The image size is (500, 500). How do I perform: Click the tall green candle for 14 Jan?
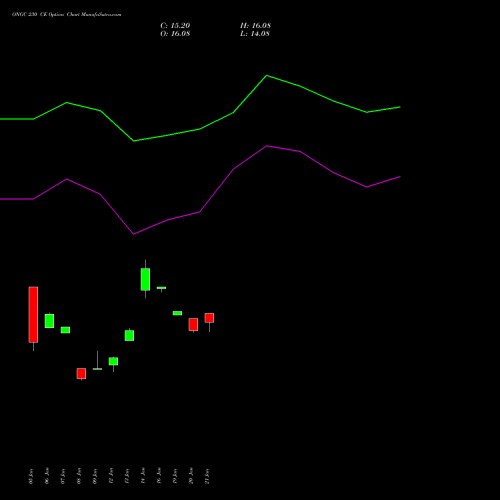[145, 279]
